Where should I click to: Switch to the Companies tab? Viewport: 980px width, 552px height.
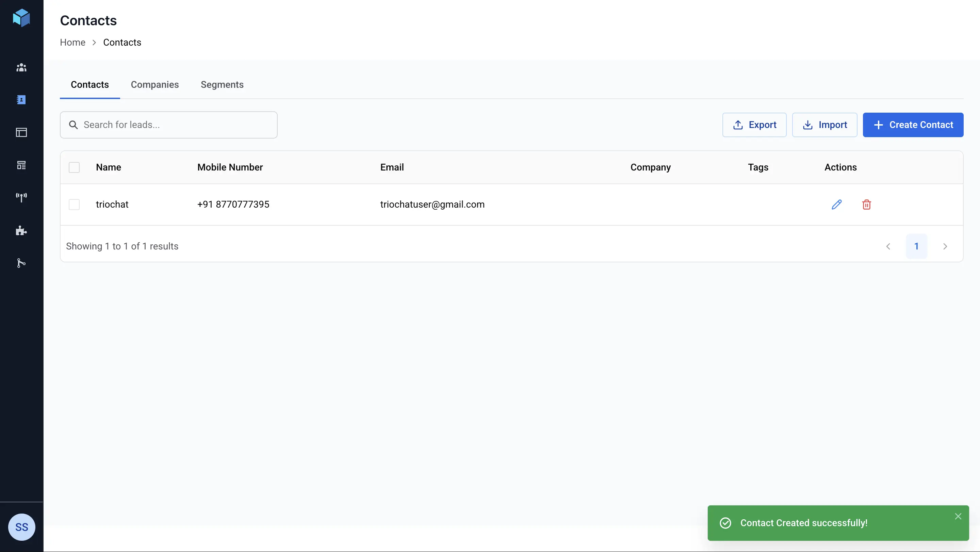155,84
